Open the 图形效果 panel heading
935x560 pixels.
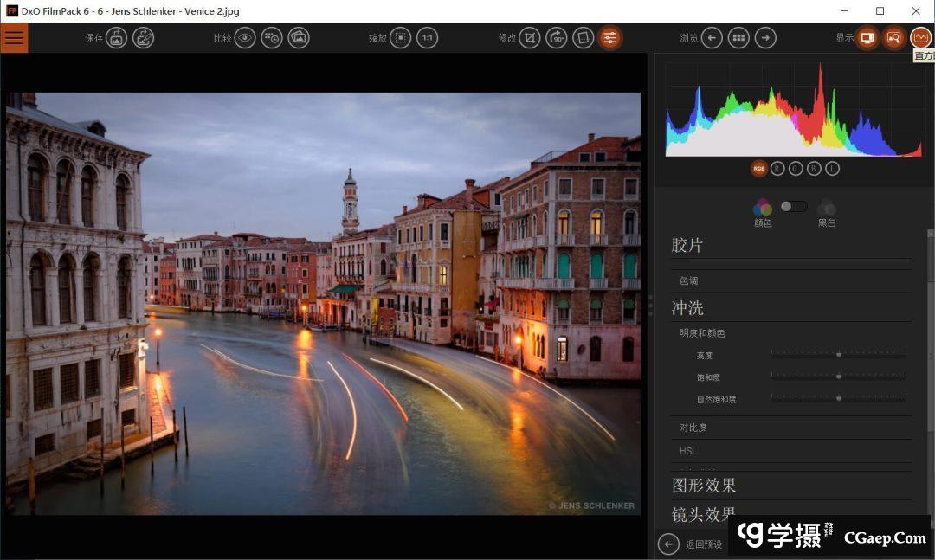tap(704, 486)
